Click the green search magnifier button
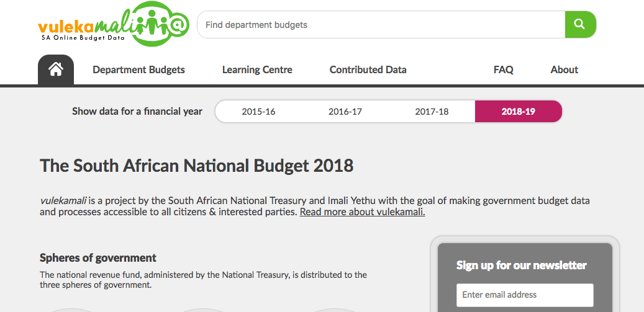 coord(580,25)
